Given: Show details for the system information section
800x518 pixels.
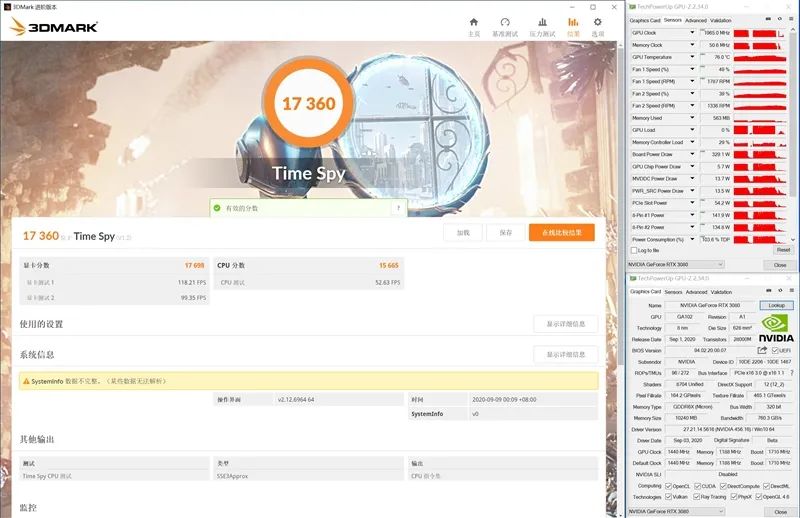Looking at the screenshot, I should [565, 354].
